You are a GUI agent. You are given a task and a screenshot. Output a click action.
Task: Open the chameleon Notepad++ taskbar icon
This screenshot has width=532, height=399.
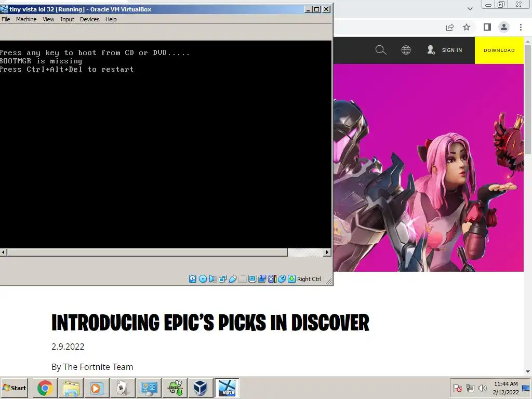175,388
